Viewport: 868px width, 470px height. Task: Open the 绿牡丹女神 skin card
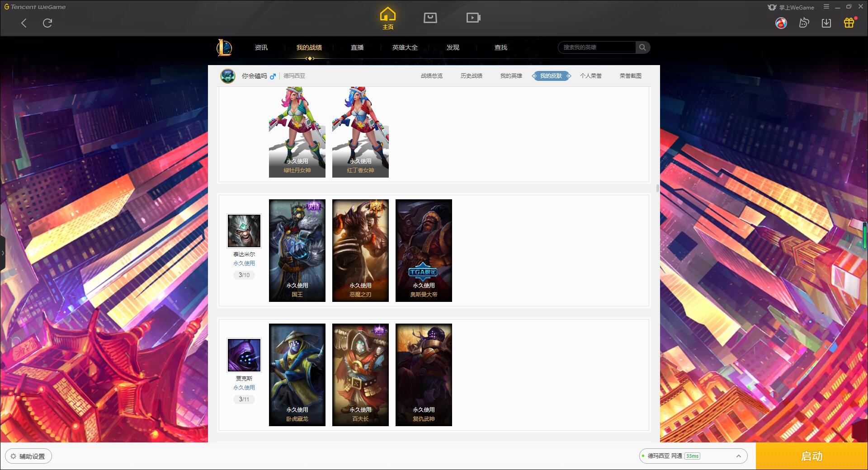[x=297, y=132]
